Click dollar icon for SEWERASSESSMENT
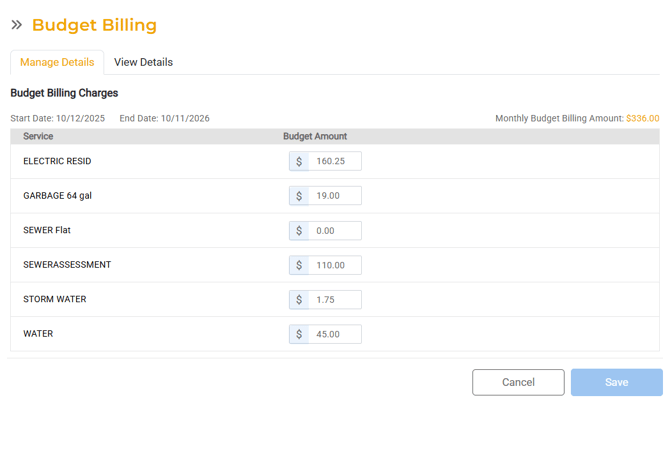Screen dimensions: 670x460 click(x=299, y=265)
